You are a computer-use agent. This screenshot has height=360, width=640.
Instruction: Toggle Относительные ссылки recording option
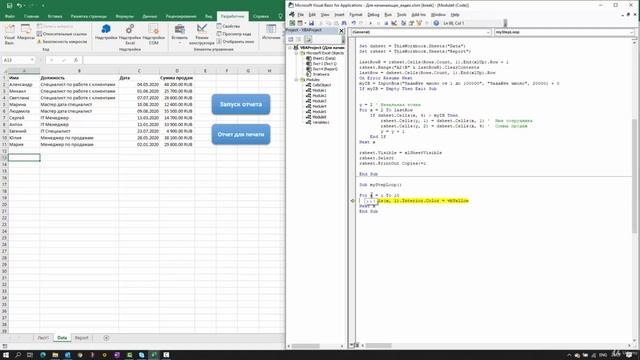[62, 34]
